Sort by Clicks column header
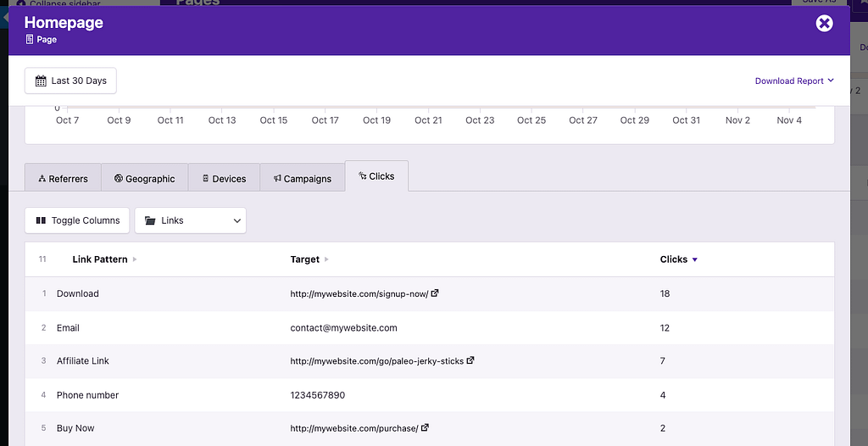 pos(679,259)
